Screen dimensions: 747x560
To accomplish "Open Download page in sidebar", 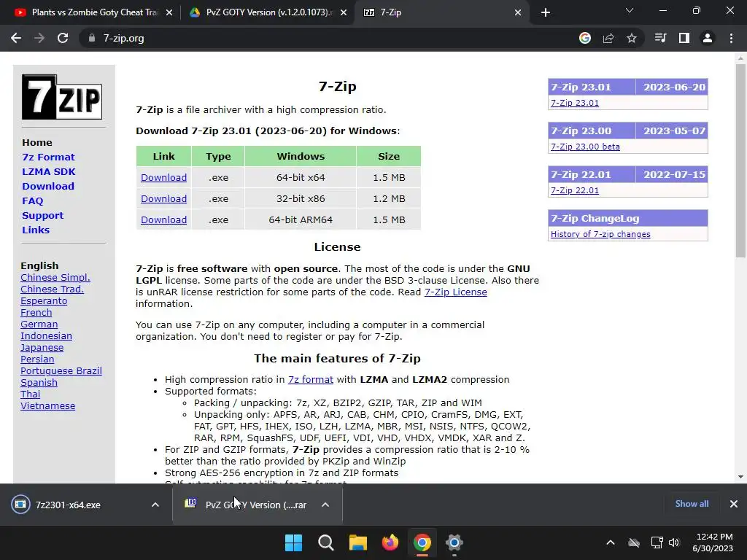I will pos(48,186).
